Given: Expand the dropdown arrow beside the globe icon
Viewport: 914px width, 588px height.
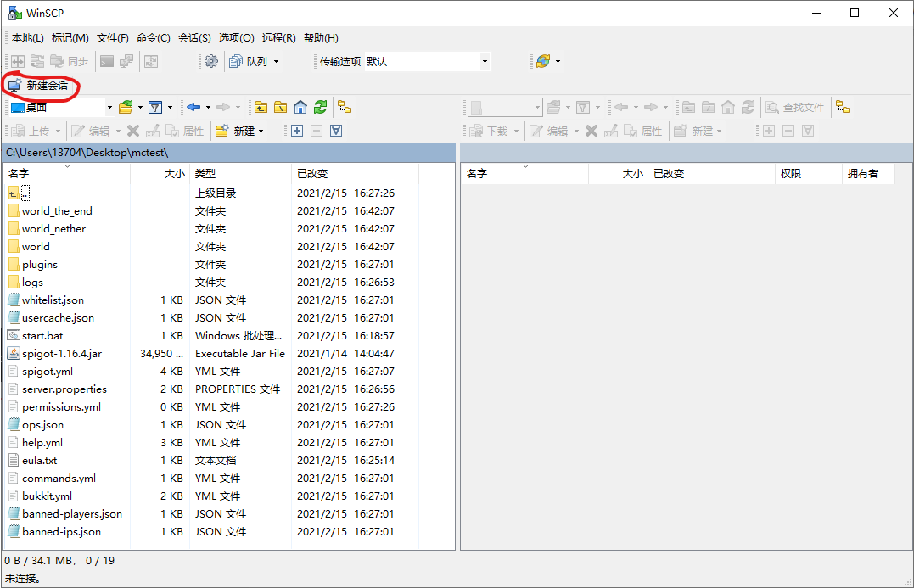Looking at the screenshot, I should (558, 61).
